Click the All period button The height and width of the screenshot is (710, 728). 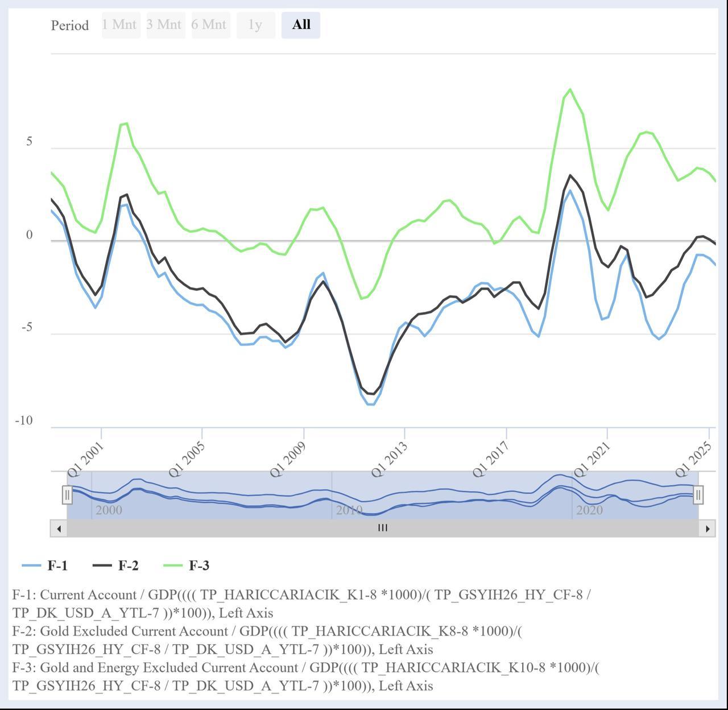pos(301,25)
